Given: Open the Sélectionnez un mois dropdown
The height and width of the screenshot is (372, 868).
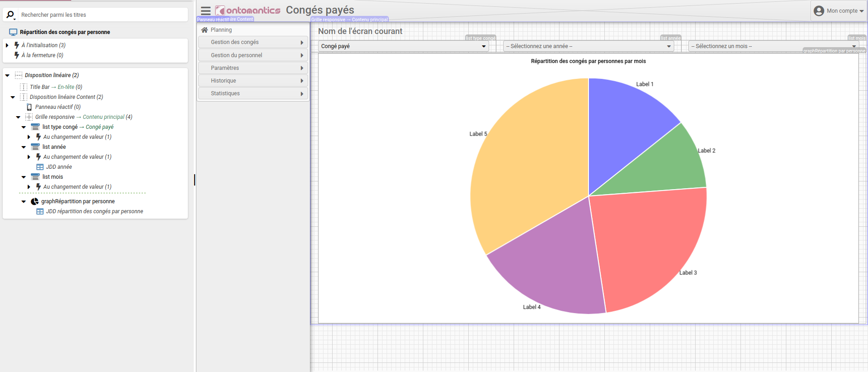Looking at the screenshot, I should [774, 46].
